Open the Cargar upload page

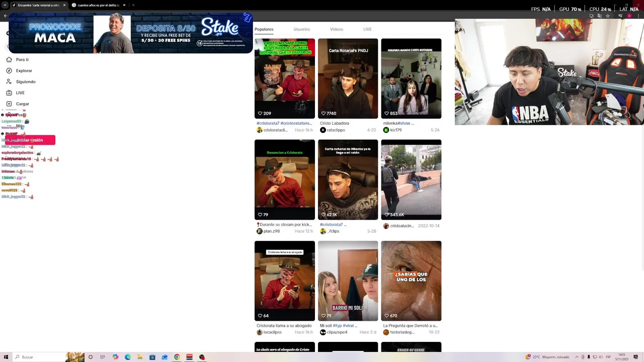18,104
